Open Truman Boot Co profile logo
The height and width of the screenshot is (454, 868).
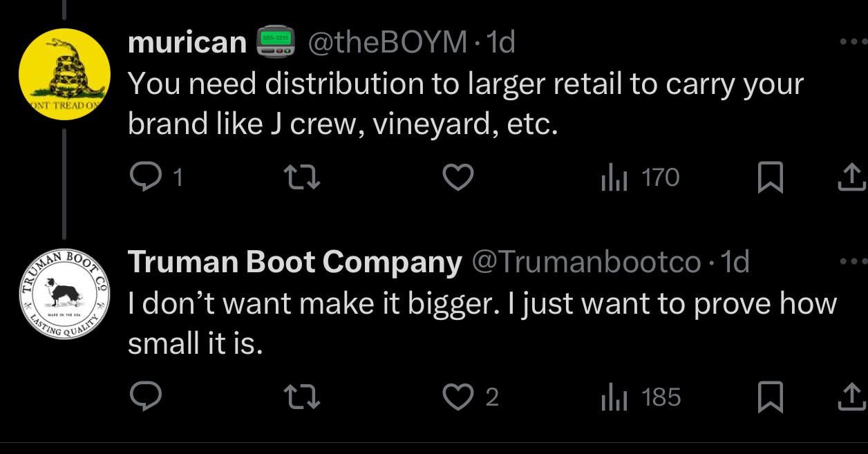(64, 293)
